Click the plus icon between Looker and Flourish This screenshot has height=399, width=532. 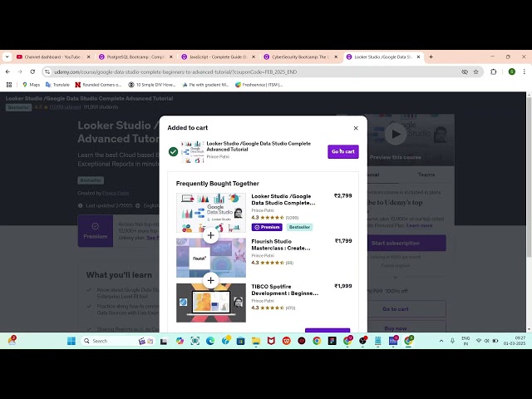210,235
